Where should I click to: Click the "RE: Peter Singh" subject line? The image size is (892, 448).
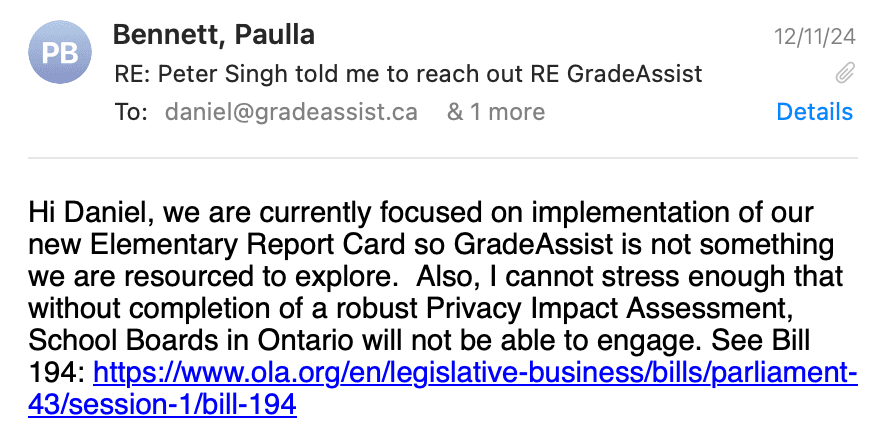point(408,73)
